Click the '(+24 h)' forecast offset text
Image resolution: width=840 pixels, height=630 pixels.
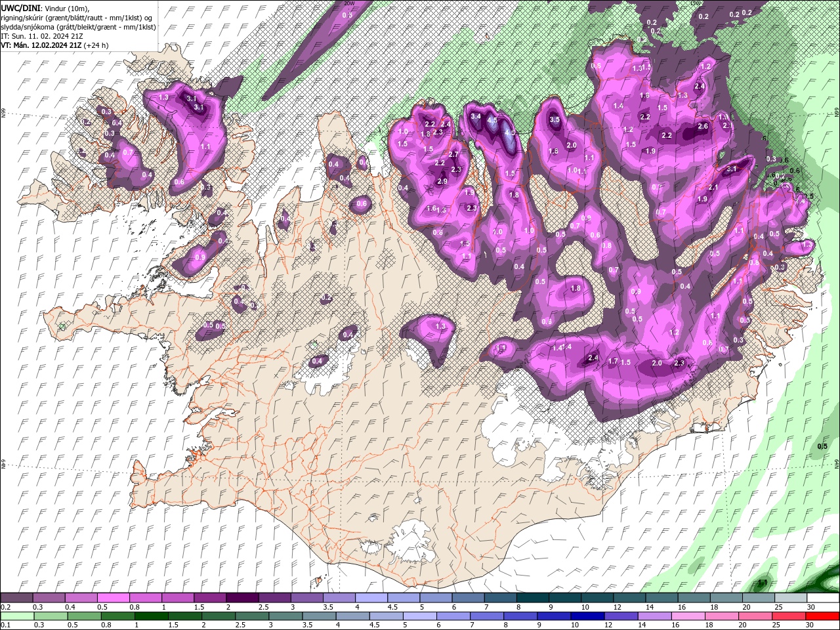96,45
